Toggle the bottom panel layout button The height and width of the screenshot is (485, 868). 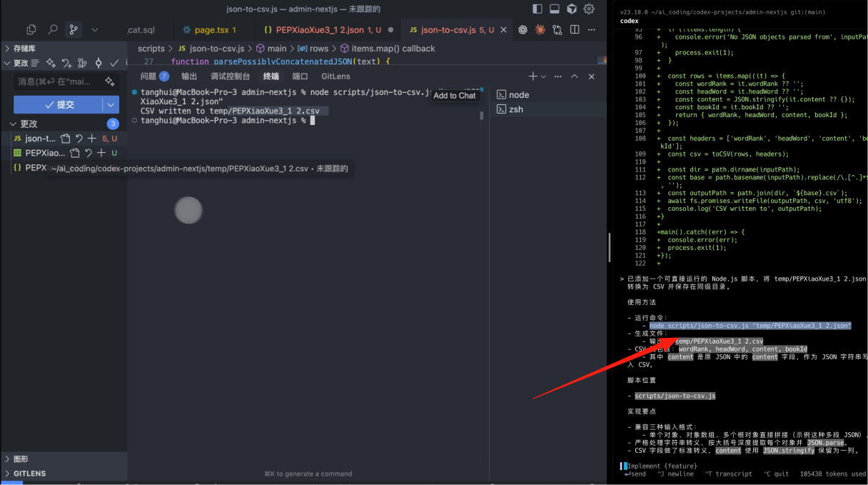click(x=555, y=9)
